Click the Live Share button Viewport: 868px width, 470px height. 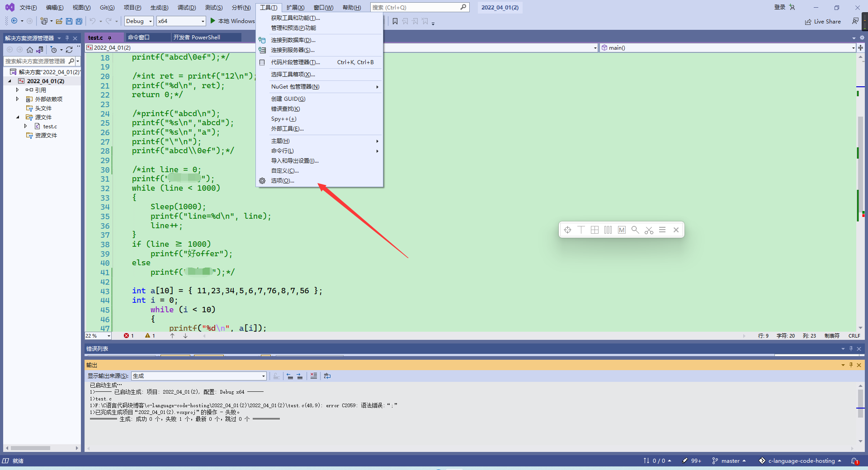[x=823, y=22]
